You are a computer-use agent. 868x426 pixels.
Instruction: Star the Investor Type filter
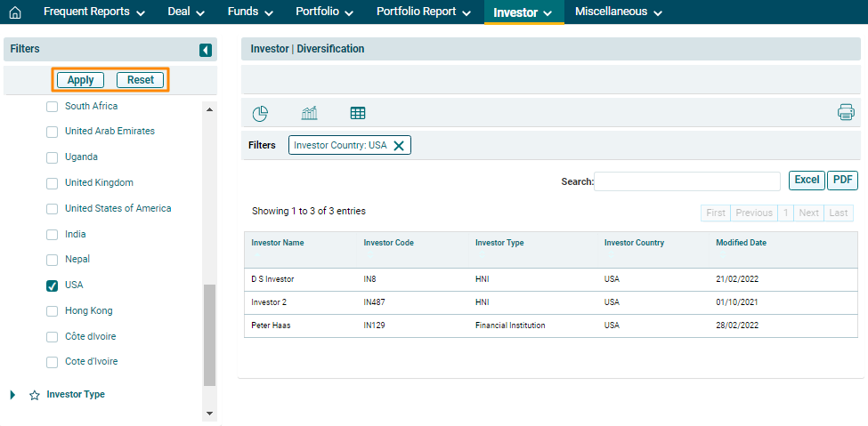(35, 395)
